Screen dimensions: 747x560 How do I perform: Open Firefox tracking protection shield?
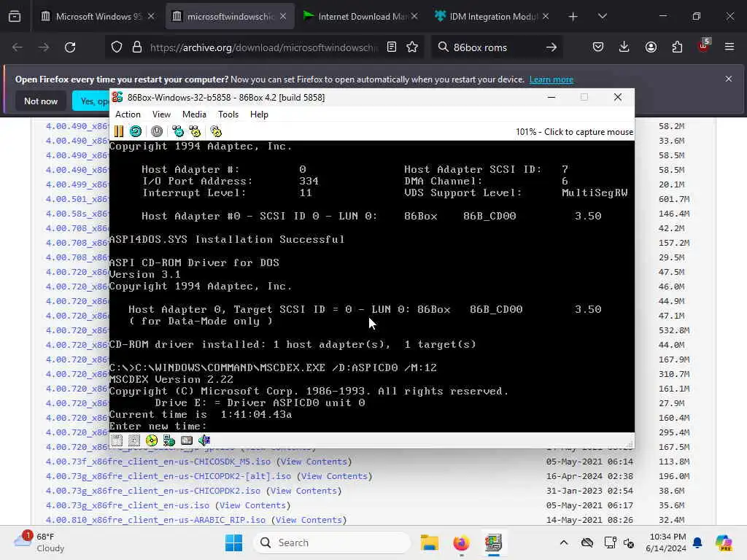coord(117,47)
